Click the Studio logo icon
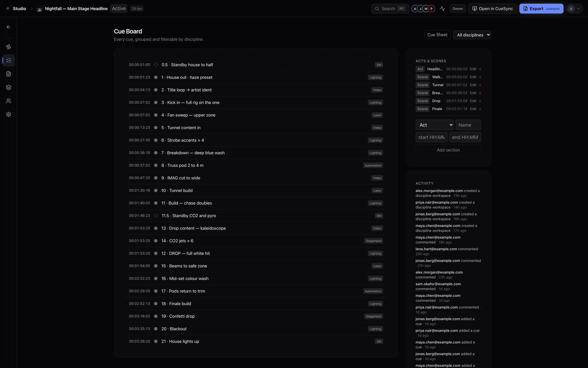This screenshot has width=588, height=368. click(8, 9)
